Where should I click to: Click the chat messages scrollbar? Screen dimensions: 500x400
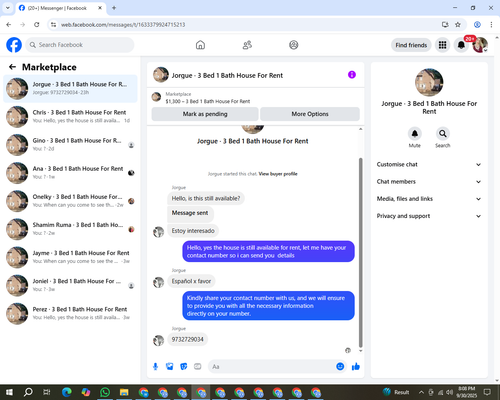tap(360, 253)
